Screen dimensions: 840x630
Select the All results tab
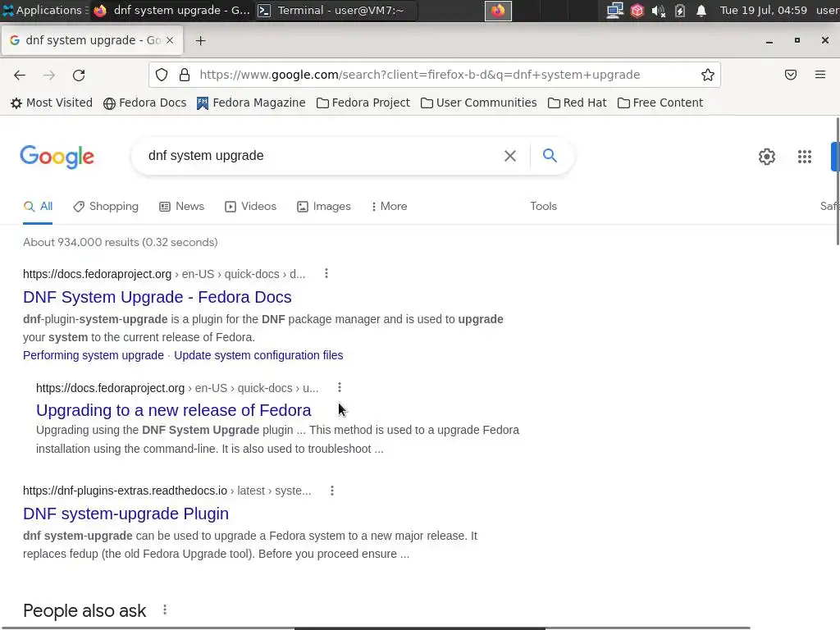click(38, 206)
